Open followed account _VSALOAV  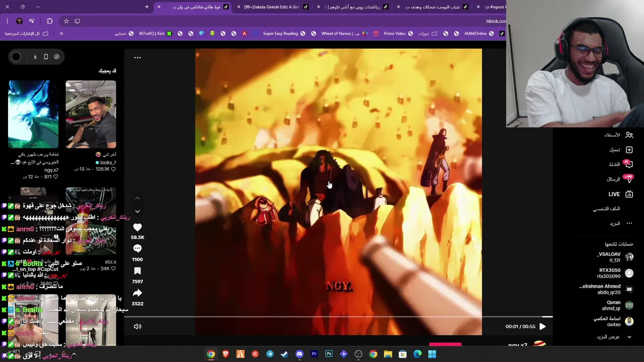point(614,257)
